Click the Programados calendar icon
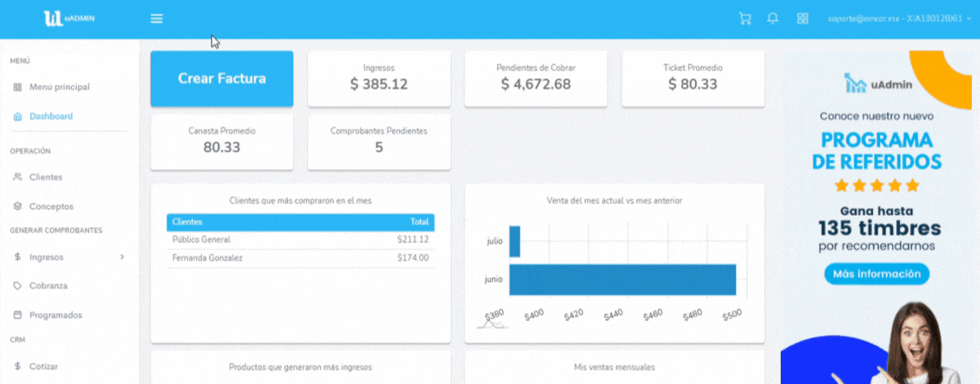The image size is (980, 384). [x=18, y=315]
